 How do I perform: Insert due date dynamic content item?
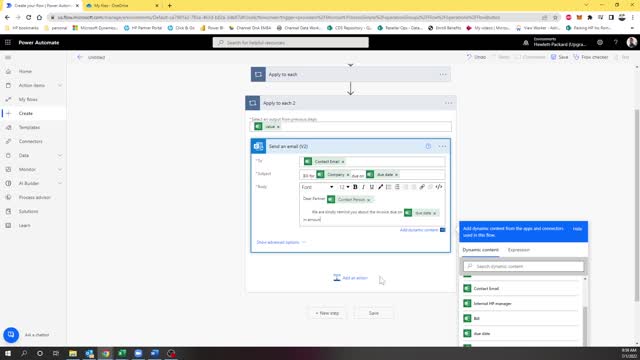(x=521, y=333)
